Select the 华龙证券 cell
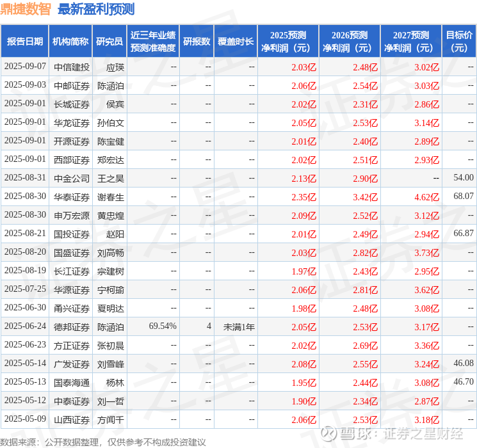Image resolution: width=477 pixels, height=448 pixels. point(72,123)
